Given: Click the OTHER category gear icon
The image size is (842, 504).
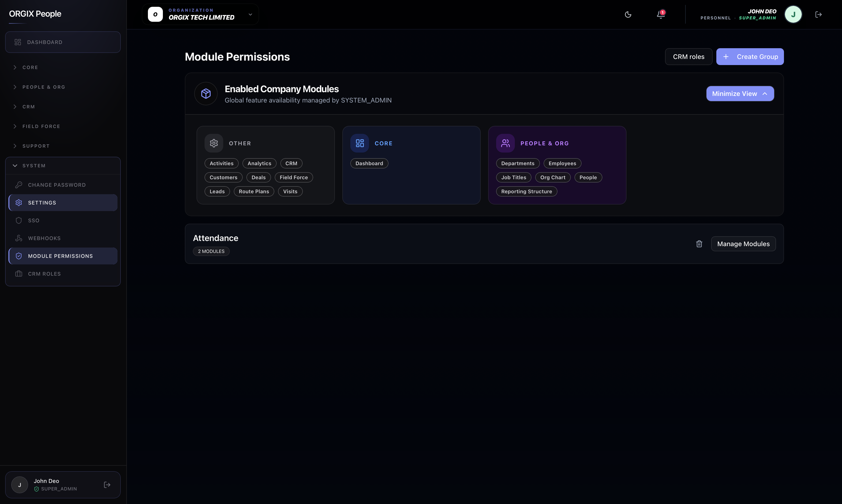Looking at the screenshot, I should click(214, 143).
